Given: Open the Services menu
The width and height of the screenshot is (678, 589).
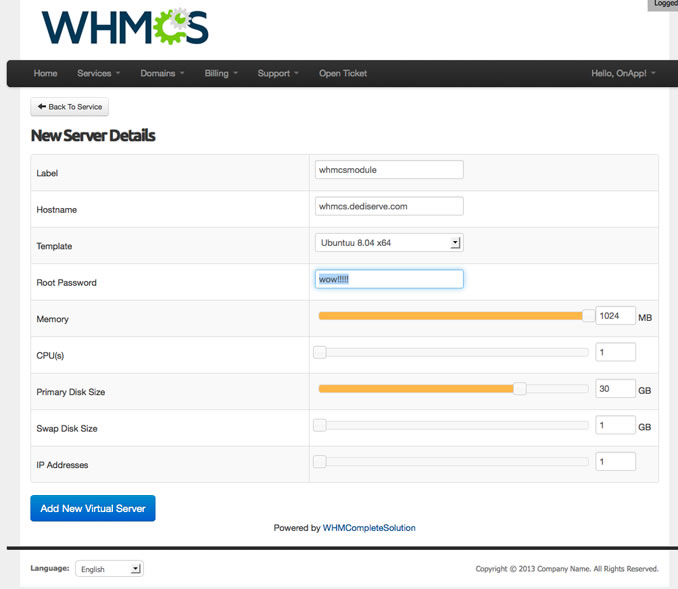Looking at the screenshot, I should 98,73.
